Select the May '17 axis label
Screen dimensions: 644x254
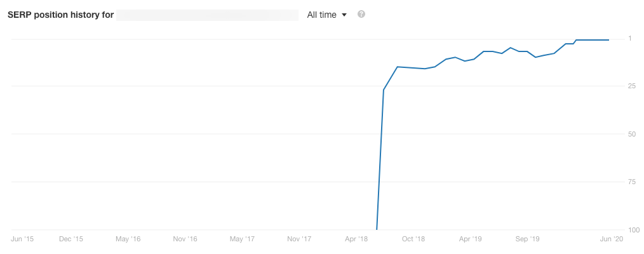[243, 239]
